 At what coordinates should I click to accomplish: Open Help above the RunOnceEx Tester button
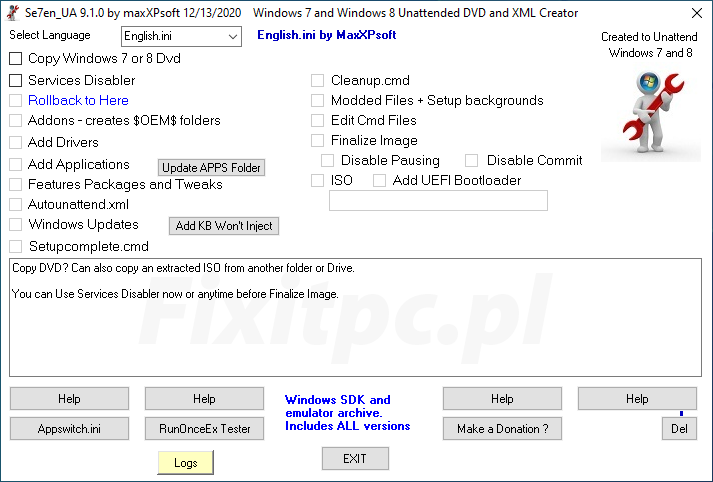pos(204,399)
